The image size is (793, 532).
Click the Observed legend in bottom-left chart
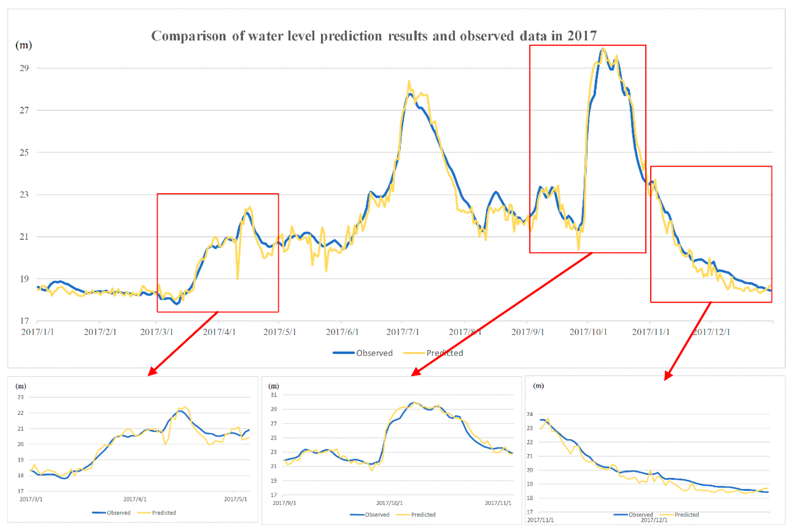pyautogui.click(x=118, y=513)
